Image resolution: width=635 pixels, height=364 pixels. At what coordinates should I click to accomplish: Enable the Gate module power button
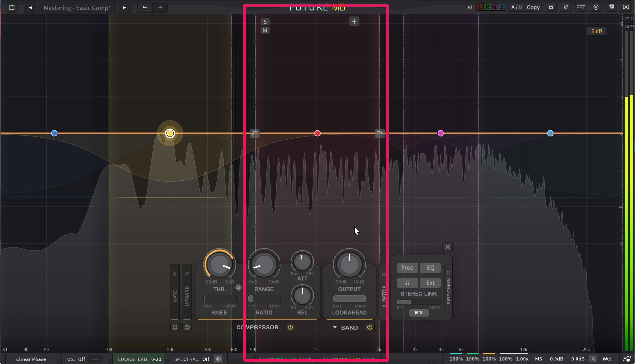pyautogui.click(x=175, y=328)
